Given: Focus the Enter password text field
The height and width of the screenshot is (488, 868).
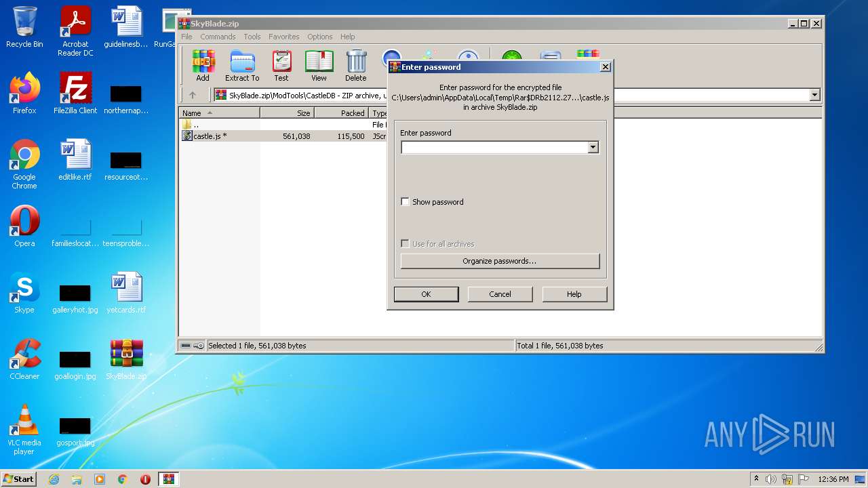Looking at the screenshot, I should click(494, 147).
